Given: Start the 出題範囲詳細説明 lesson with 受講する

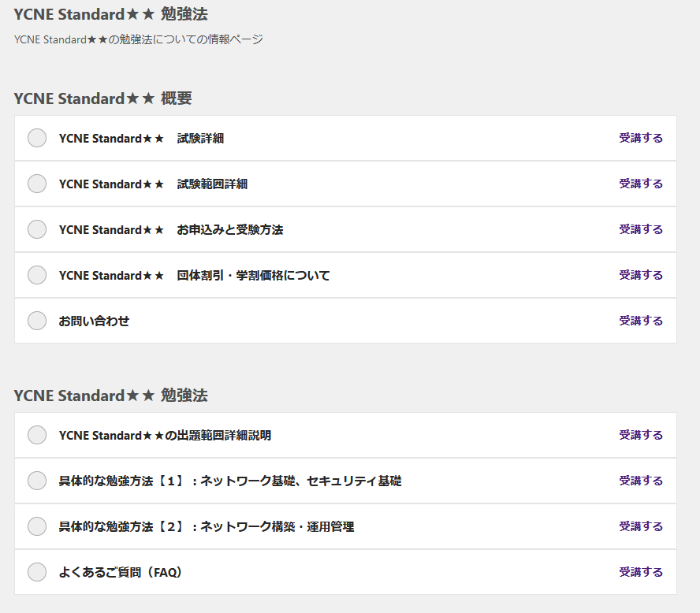Looking at the screenshot, I should pos(641,435).
